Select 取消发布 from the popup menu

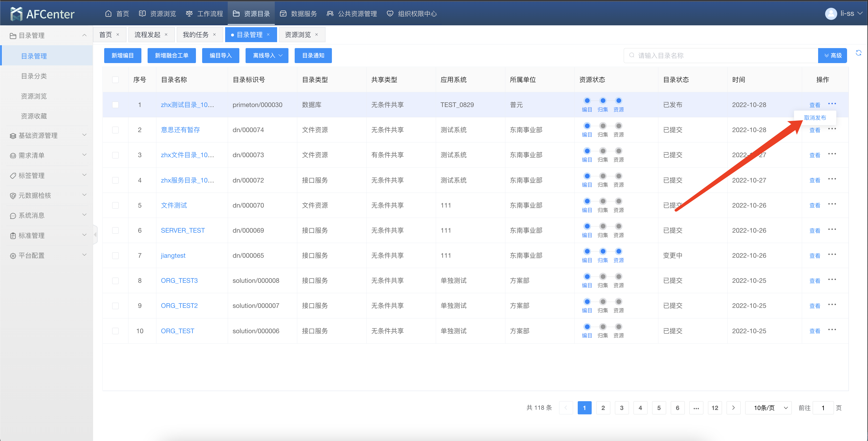[x=815, y=118]
